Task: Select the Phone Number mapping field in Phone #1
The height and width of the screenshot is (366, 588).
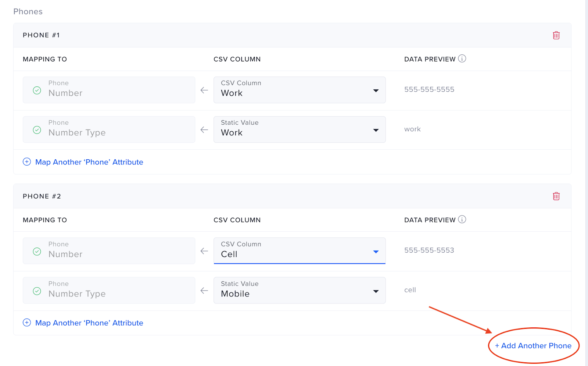Action: coord(109,90)
